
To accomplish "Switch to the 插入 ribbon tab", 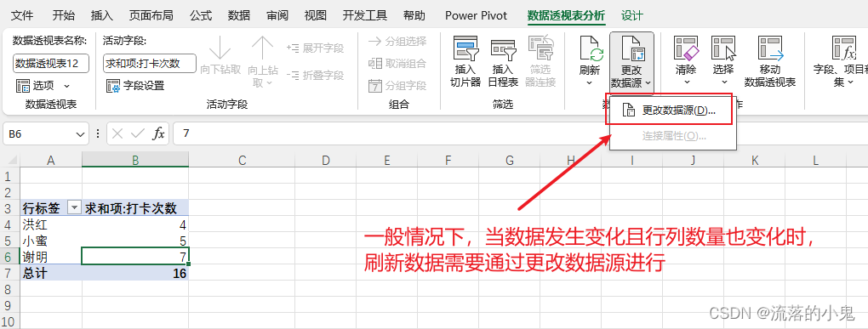I will point(102,15).
